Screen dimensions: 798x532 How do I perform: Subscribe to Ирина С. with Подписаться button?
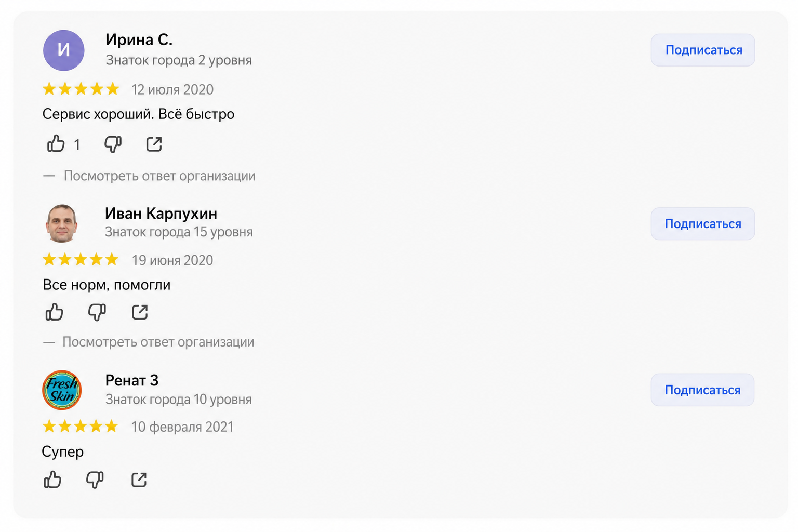703,50
